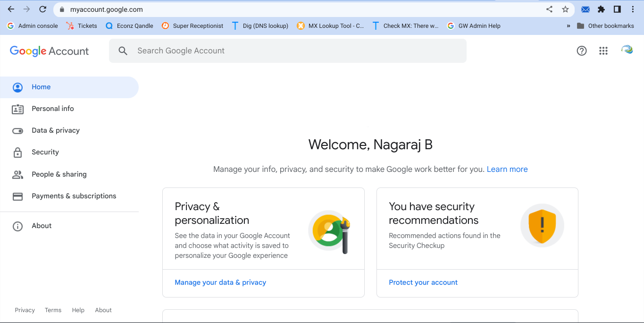Click Protect your account link

tap(423, 282)
